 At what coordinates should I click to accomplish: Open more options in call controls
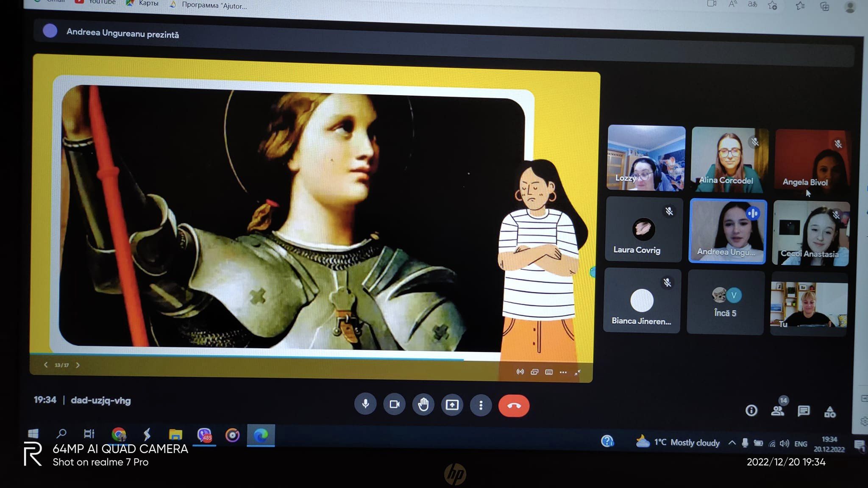point(481,406)
